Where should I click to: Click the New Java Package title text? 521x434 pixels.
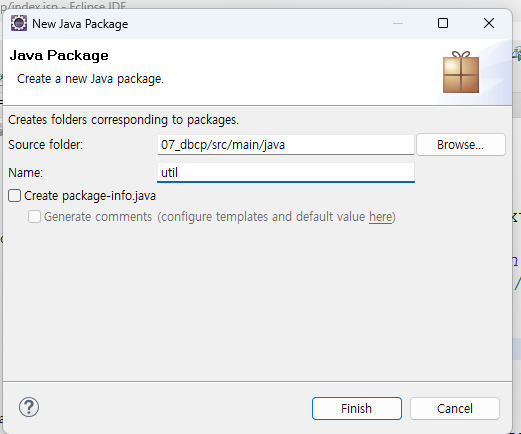coord(80,24)
